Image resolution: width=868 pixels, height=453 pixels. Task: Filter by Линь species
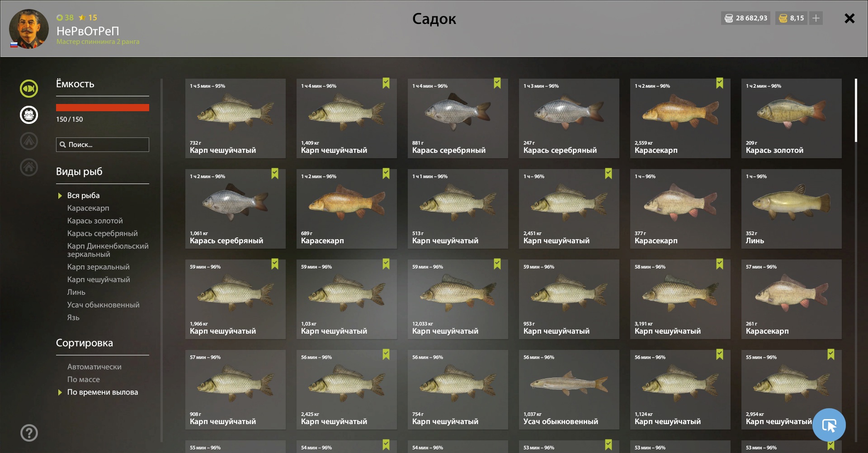(x=76, y=292)
